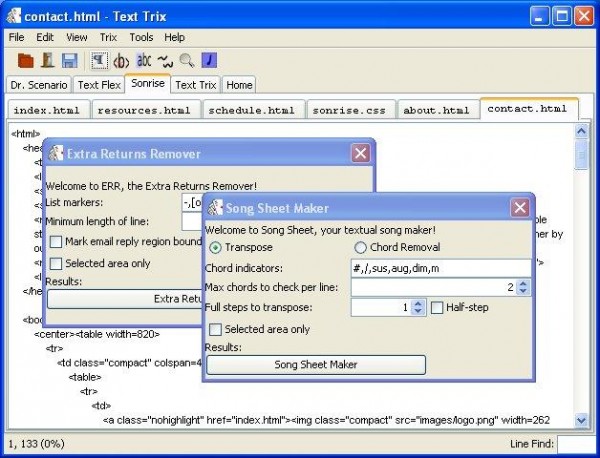This screenshot has width=600, height=458.
Task: Check Mark email reply region boundaries
Action: 56,242
